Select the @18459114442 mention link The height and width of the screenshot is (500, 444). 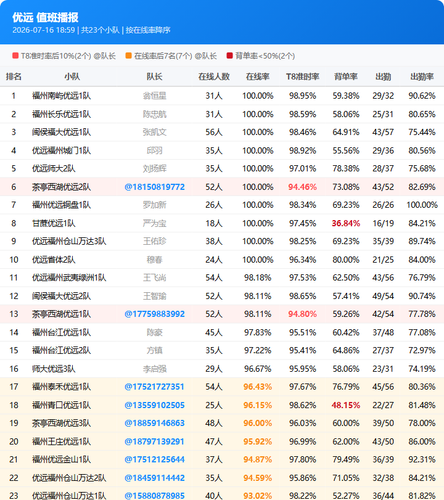154,478
